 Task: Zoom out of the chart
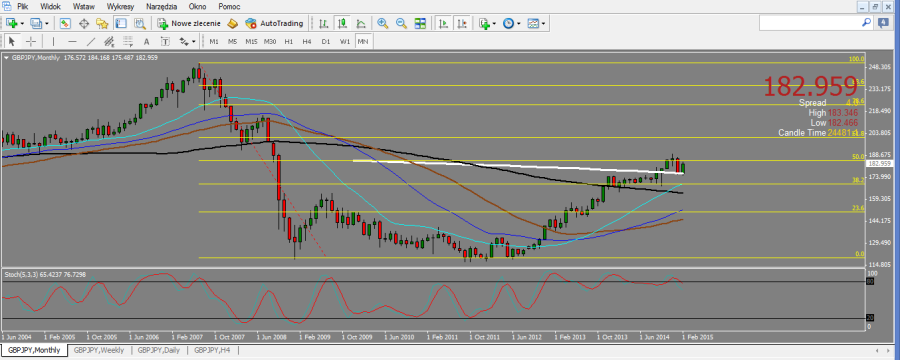point(401,24)
